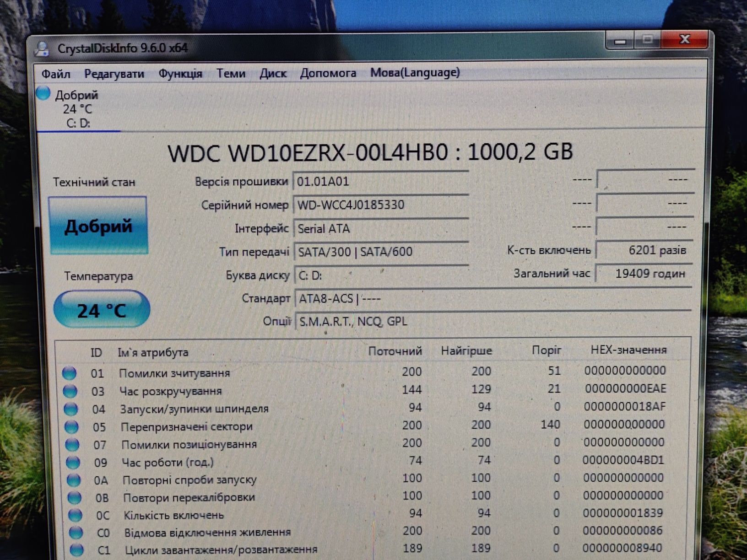This screenshot has width=747, height=560.
Task: Click the ID column header
Action: 96,353
